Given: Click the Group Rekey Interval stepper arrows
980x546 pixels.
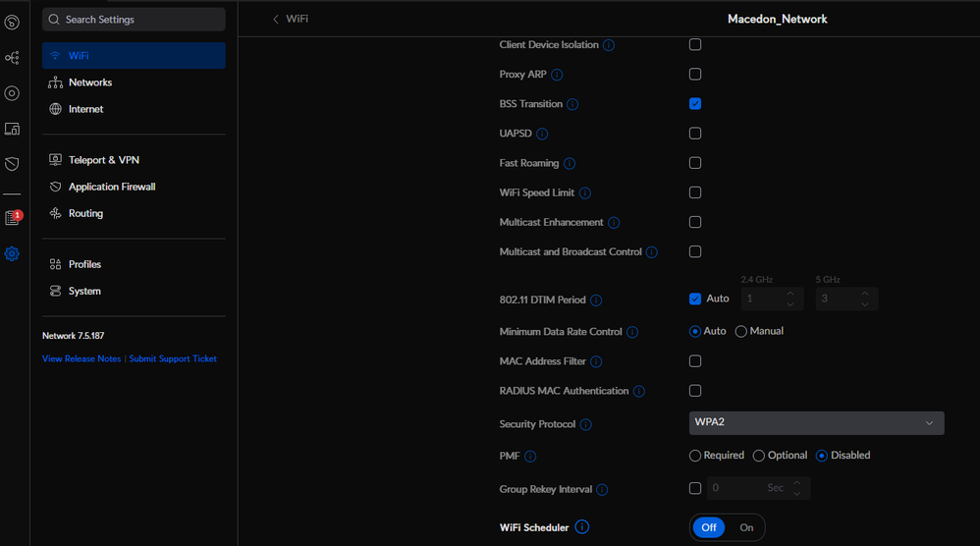Looking at the screenshot, I should (797, 488).
